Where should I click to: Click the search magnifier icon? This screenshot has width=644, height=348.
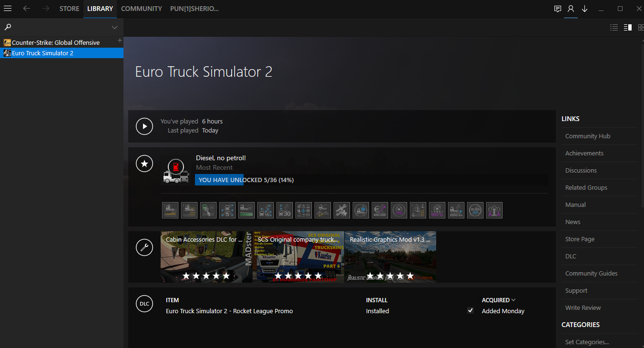click(x=8, y=27)
